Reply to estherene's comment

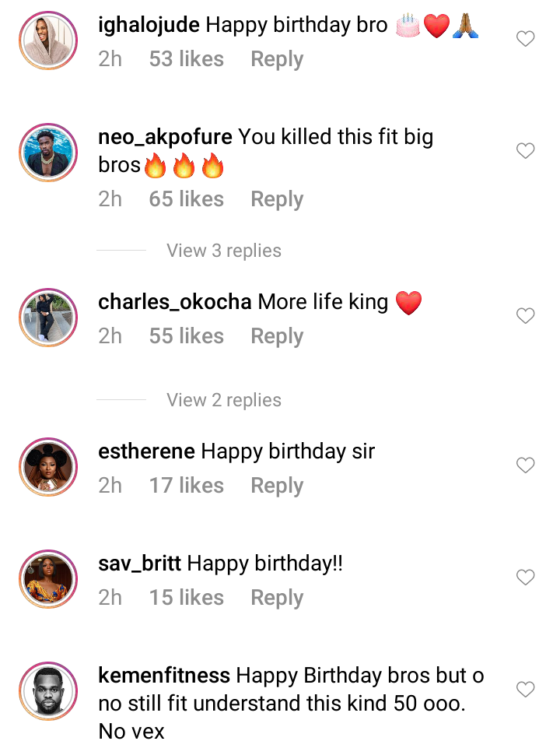point(276,486)
